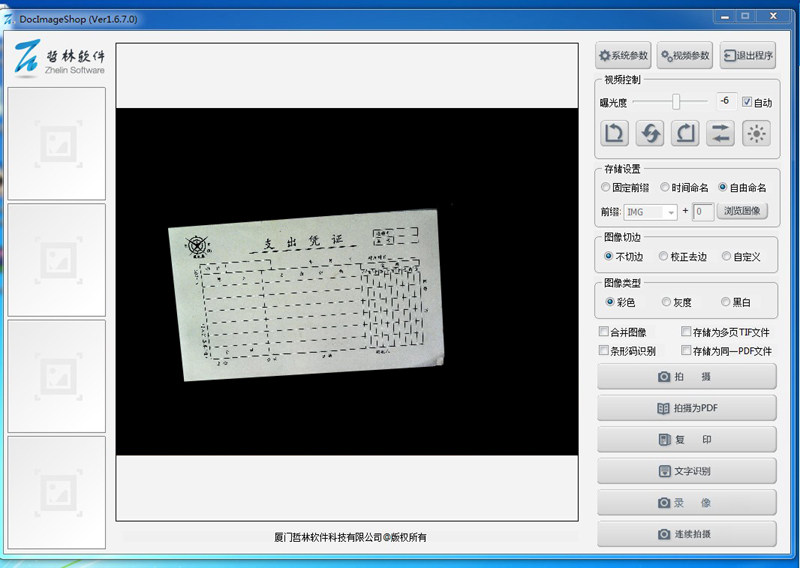Click the flip/mirror arrows icon button
This screenshot has height=568, width=800.
coord(720,134)
